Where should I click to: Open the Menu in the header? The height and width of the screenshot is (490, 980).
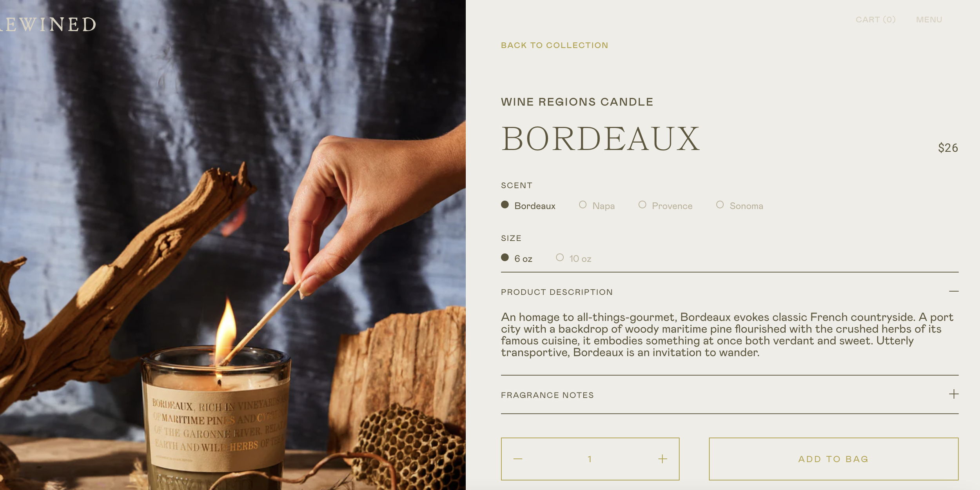pos(929,20)
